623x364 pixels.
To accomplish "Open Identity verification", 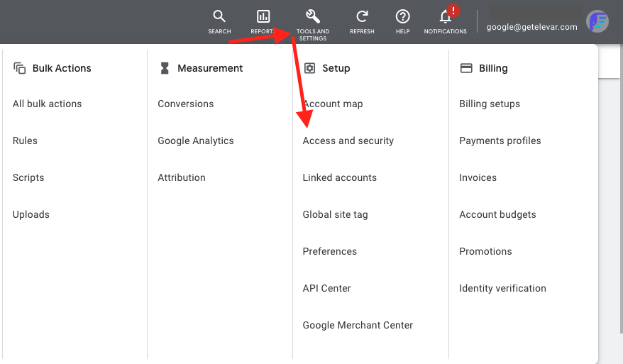I will (x=502, y=289).
